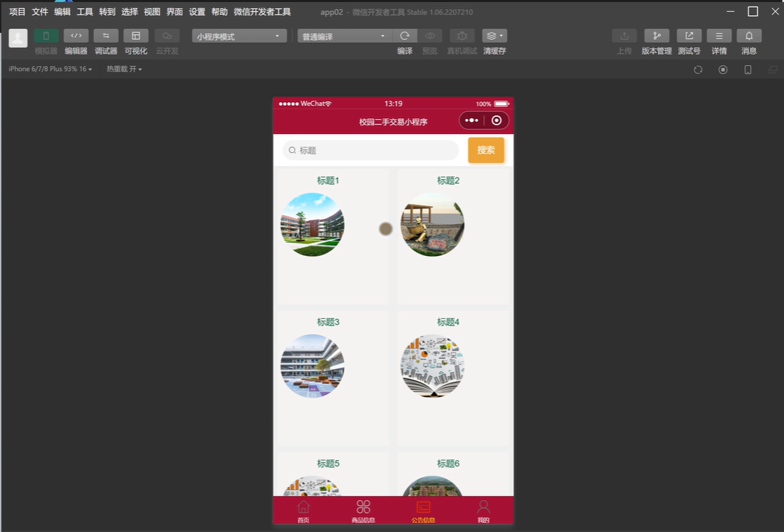Viewport: 784px width, 532px height.
Task: Open version management (版本管理)
Action: (x=656, y=36)
